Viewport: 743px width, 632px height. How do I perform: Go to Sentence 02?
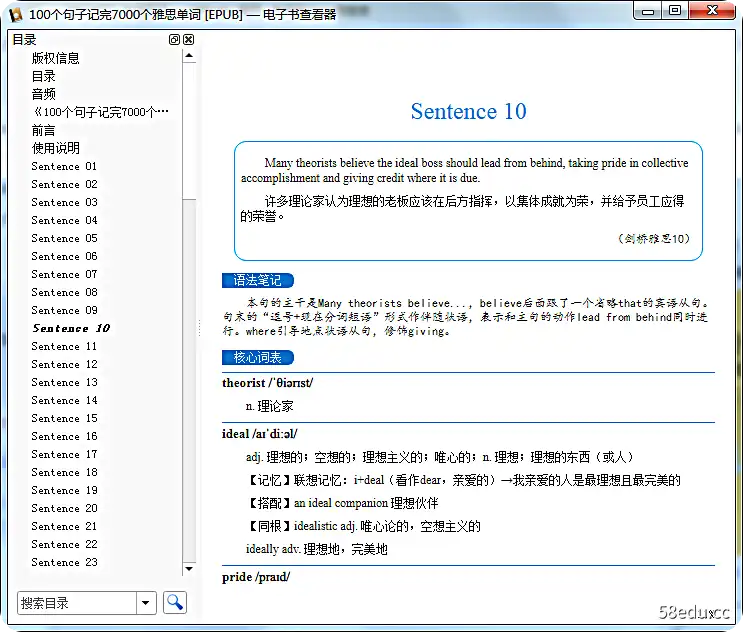64,184
